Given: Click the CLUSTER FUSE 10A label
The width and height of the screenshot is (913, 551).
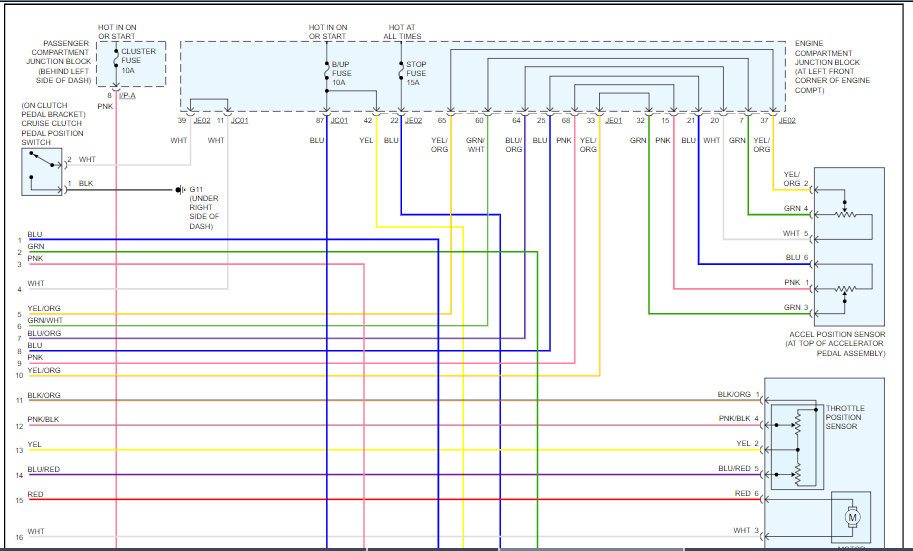Looking at the screenshot, I should coord(138,61).
